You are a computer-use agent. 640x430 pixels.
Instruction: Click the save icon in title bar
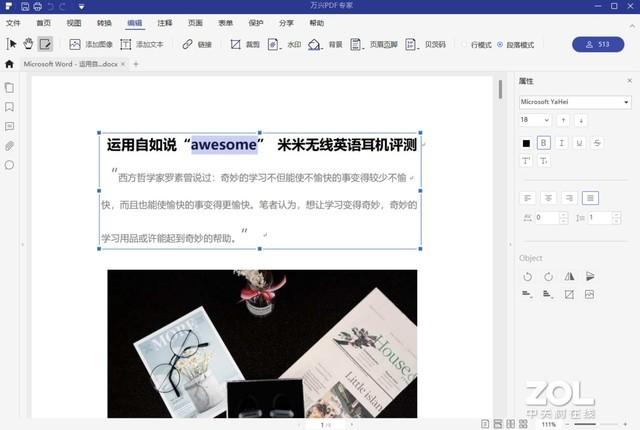(25, 6)
